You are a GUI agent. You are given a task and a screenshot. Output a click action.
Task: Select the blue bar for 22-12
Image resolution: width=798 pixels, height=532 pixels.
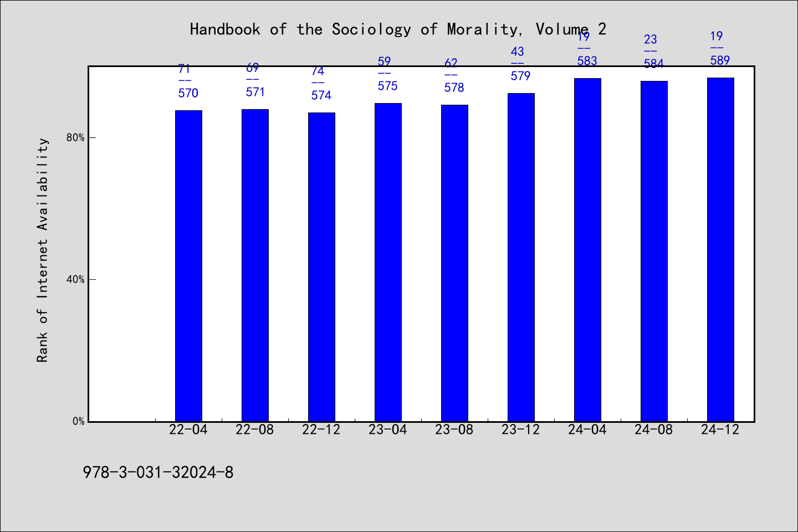(321, 267)
